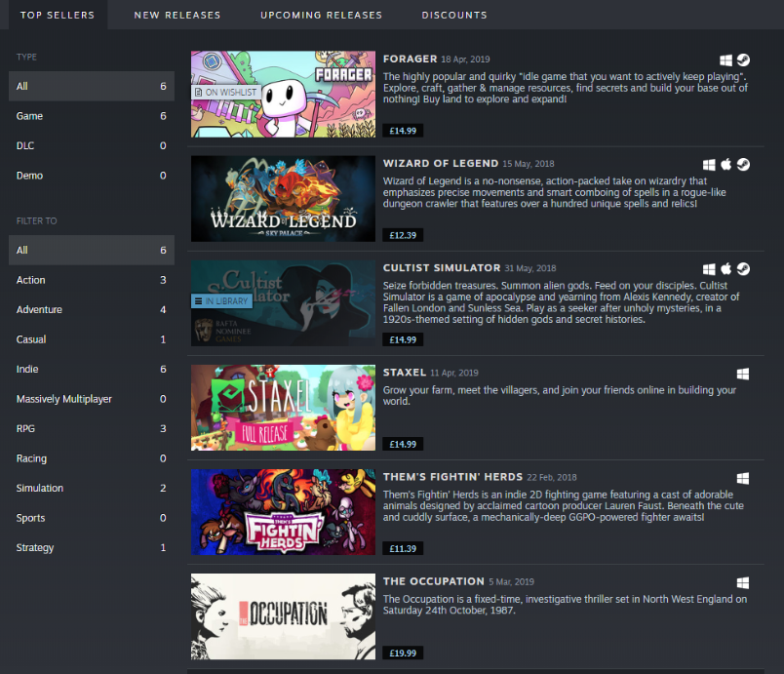Filter games to Sports genre
The height and width of the screenshot is (674, 784).
[92, 518]
